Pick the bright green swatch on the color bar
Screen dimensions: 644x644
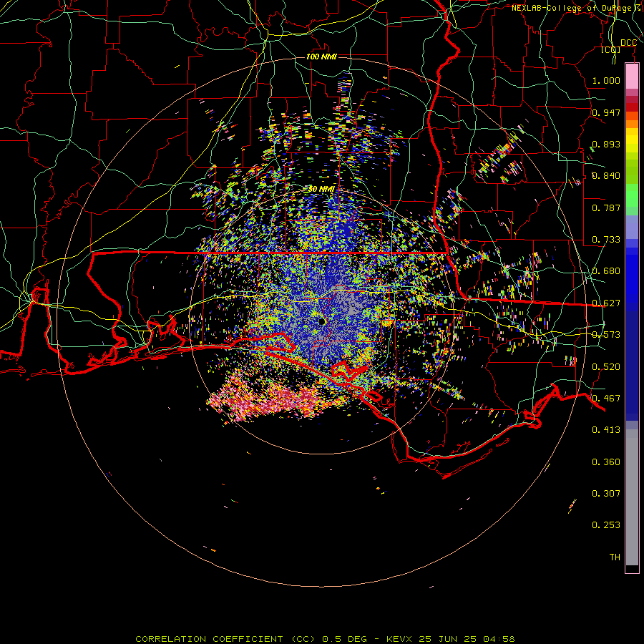(632, 195)
